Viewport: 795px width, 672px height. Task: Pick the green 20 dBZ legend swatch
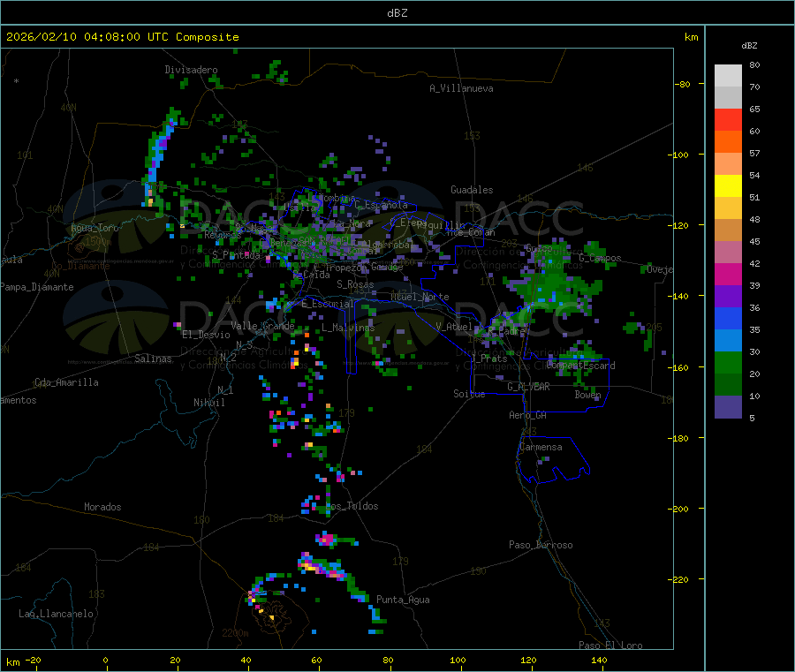[x=728, y=362]
